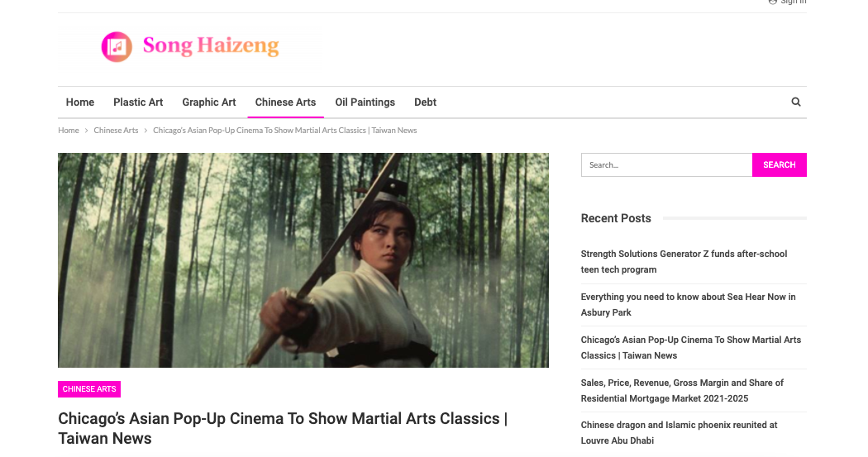Click the Sign in user icon
This screenshot has height=457, width=868.
(x=773, y=2)
